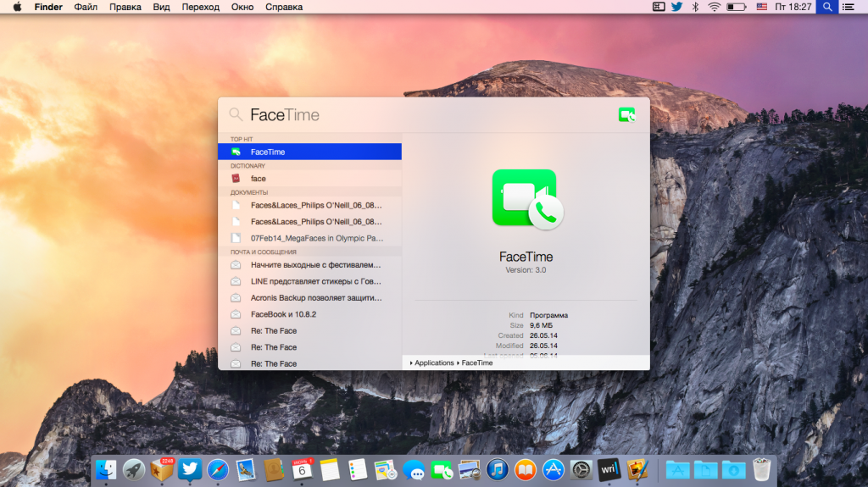Click FaceTime in the path bar
868x487 pixels.
pos(477,363)
